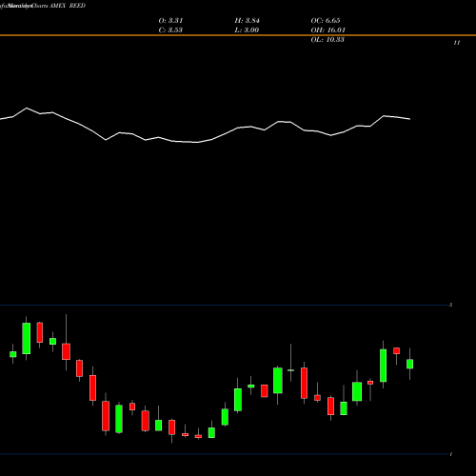The width and height of the screenshot is (476, 476).
Task: Click the "OH: 16.01" reading
Action: point(328,30)
